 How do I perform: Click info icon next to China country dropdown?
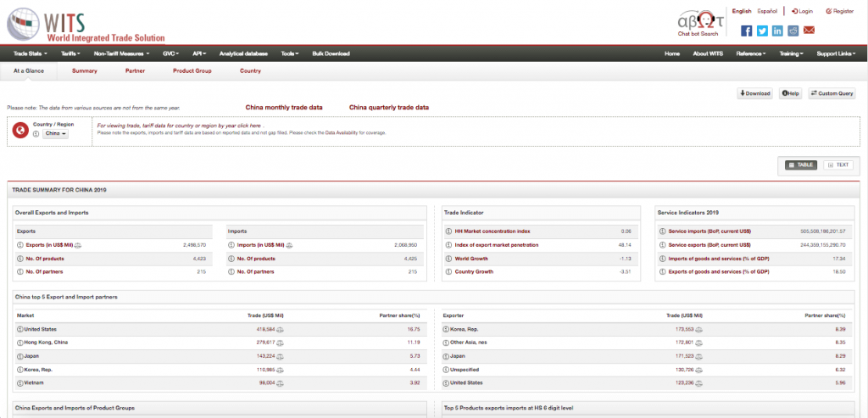(x=36, y=134)
